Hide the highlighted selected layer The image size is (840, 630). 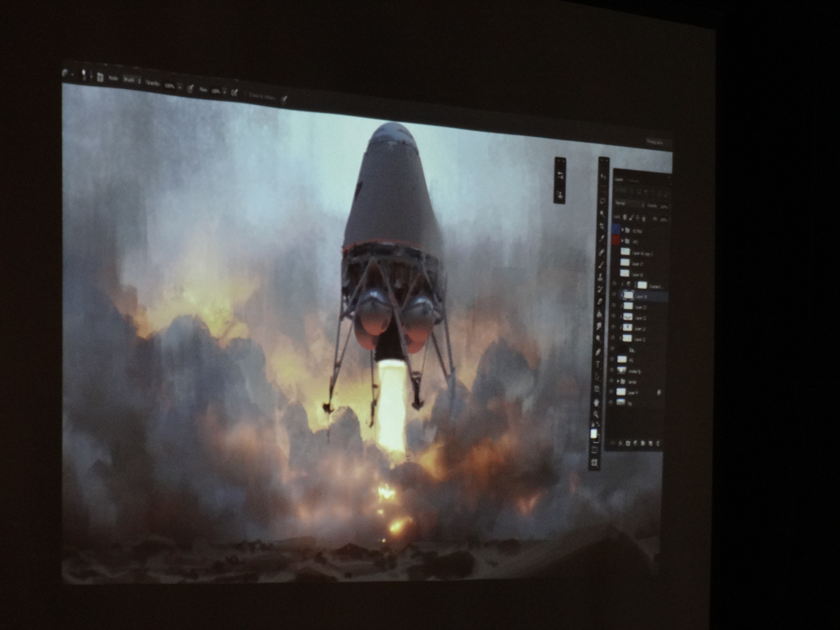[x=614, y=294]
